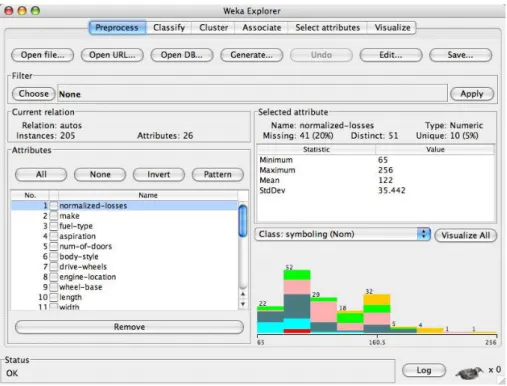The height and width of the screenshot is (386, 507).
Task: Click the Open DB... button
Action: click(x=182, y=55)
